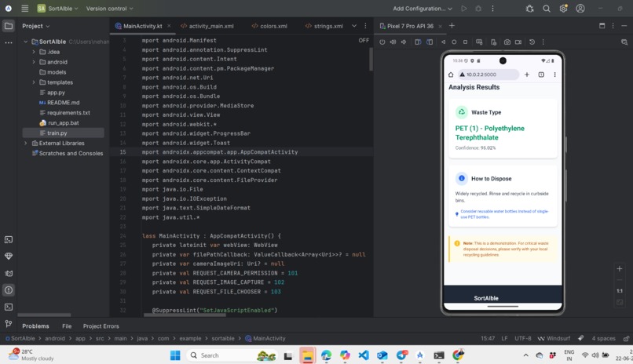
Task: Open the main hamburger menu
Action: pyautogui.click(x=24, y=8)
